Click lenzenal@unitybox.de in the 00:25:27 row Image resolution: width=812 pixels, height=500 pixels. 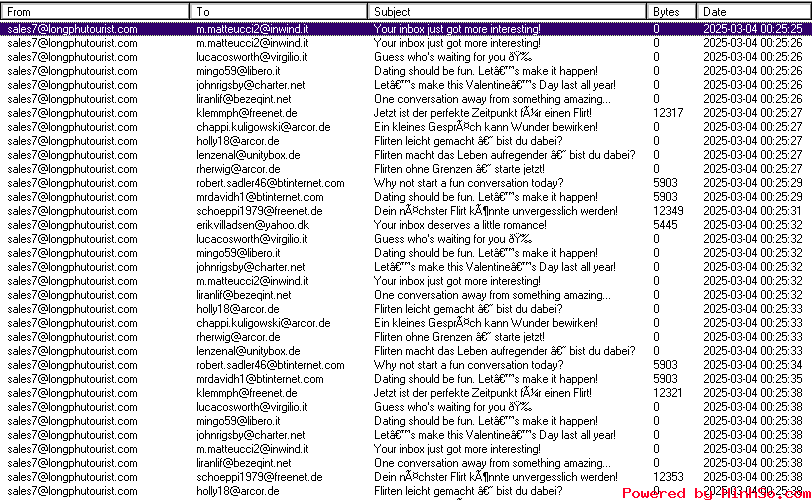pos(248,155)
